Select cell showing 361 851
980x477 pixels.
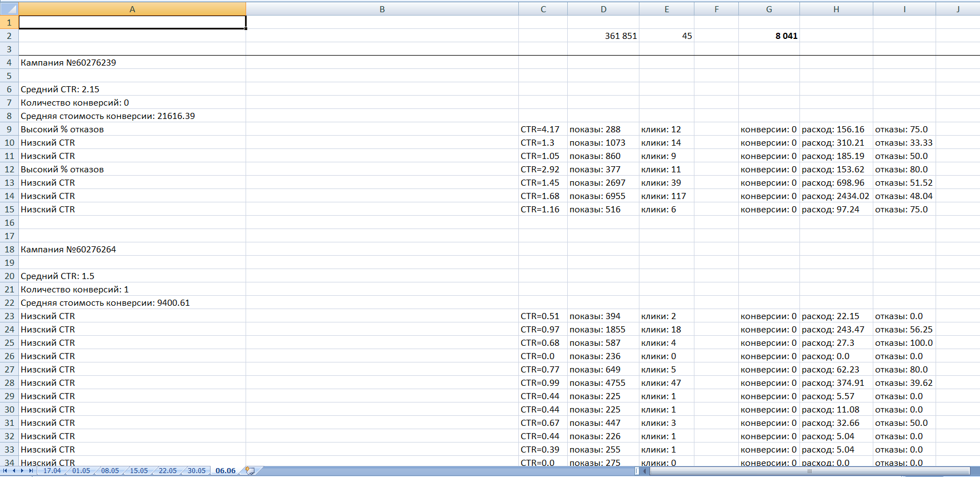click(603, 36)
